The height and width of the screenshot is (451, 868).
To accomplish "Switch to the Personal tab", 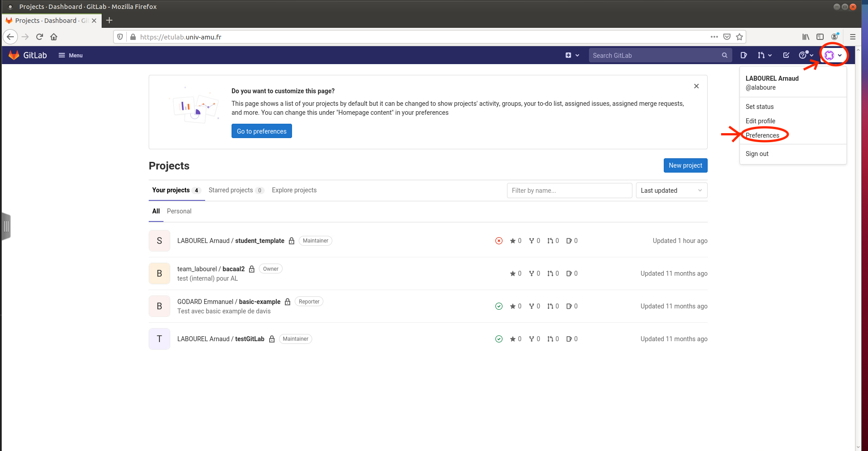I will 179,211.
